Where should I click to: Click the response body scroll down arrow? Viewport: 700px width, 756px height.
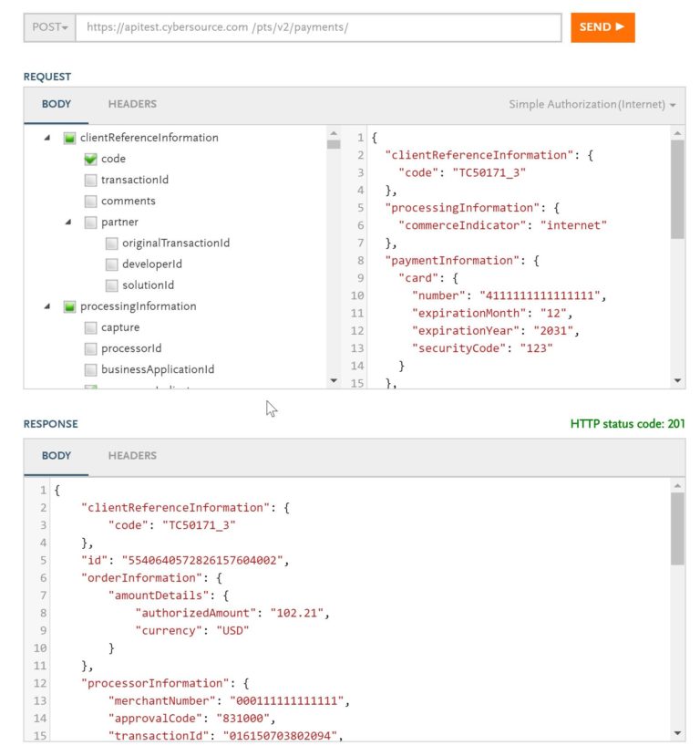677,733
